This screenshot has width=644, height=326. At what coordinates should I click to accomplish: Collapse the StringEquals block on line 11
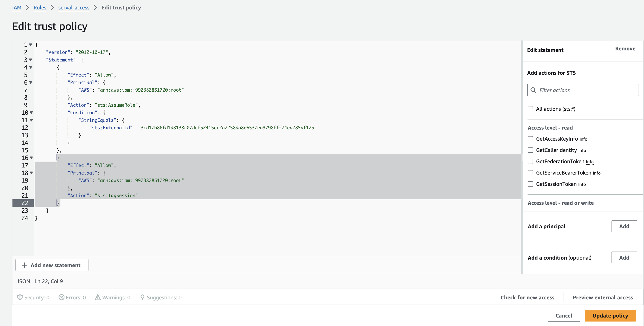tap(31, 120)
